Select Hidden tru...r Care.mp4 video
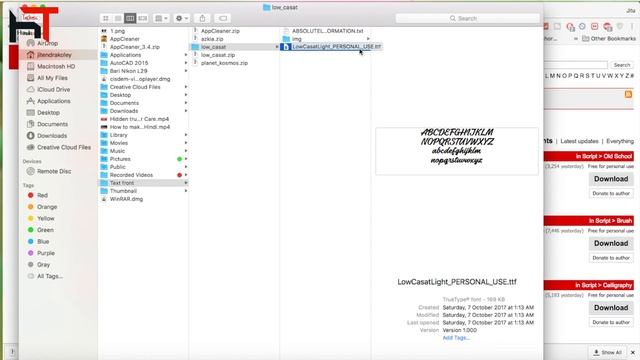The image size is (640, 360). pyautogui.click(x=139, y=119)
